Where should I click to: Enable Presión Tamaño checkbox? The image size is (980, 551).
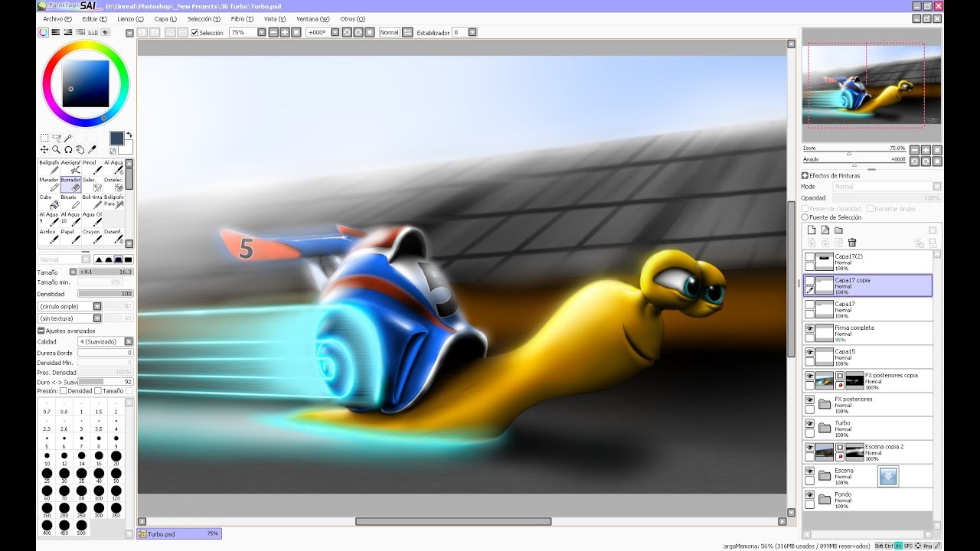pyautogui.click(x=99, y=390)
